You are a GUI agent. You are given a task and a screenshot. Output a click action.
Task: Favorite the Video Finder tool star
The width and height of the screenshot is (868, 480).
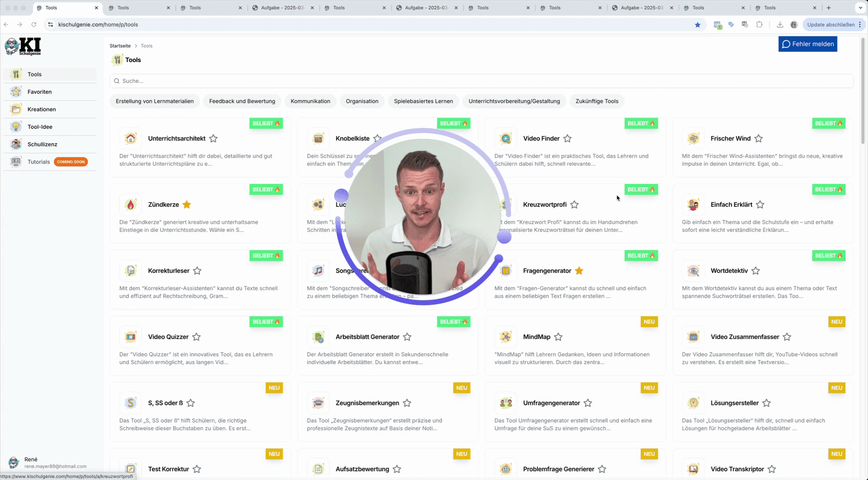point(567,139)
